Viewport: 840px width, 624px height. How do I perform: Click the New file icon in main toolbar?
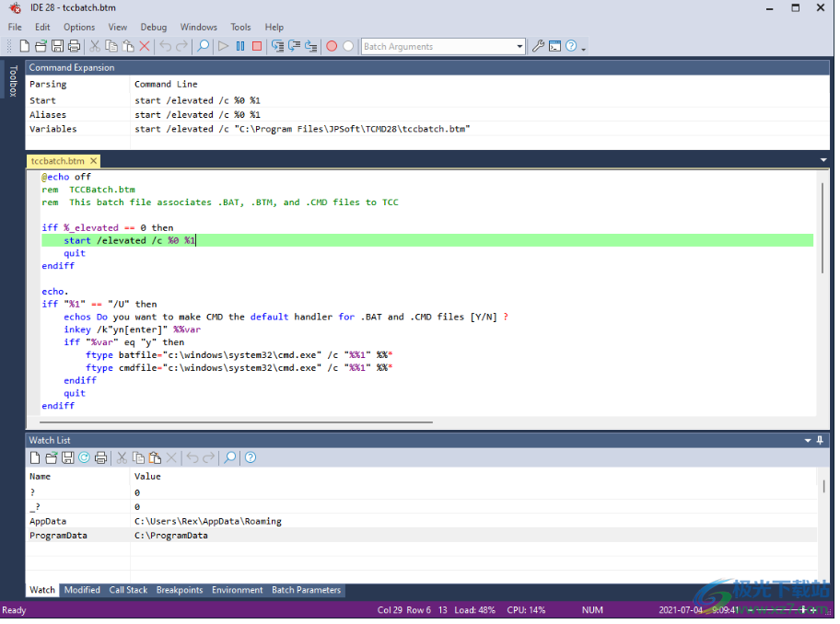pos(25,47)
